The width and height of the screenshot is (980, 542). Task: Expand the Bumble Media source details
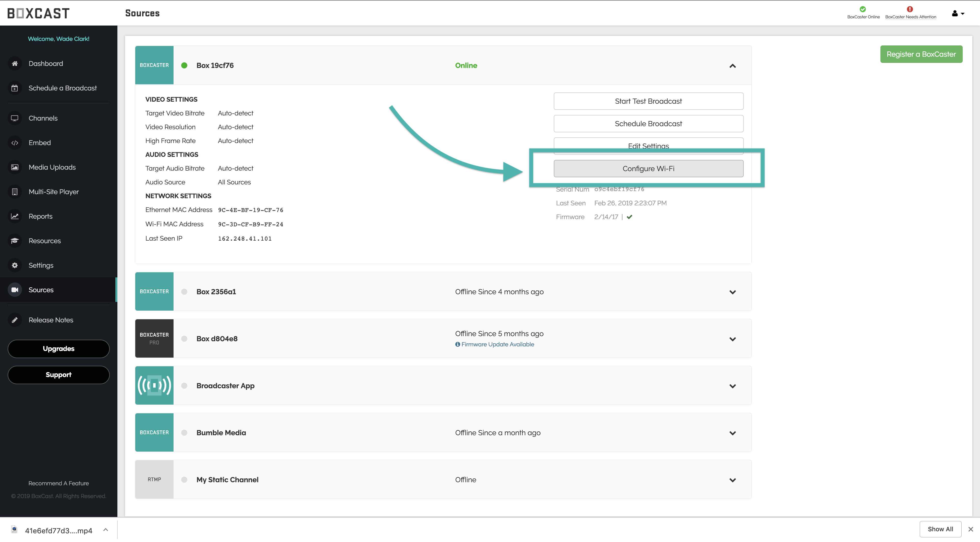(x=732, y=433)
